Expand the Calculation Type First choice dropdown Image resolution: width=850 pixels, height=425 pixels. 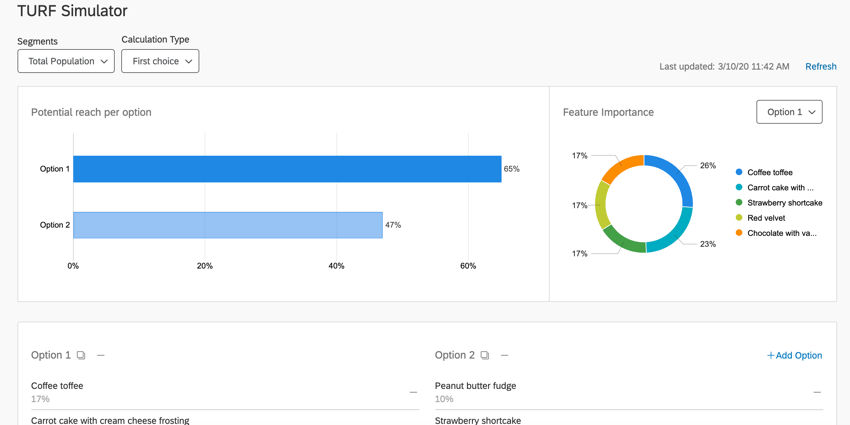[x=160, y=61]
